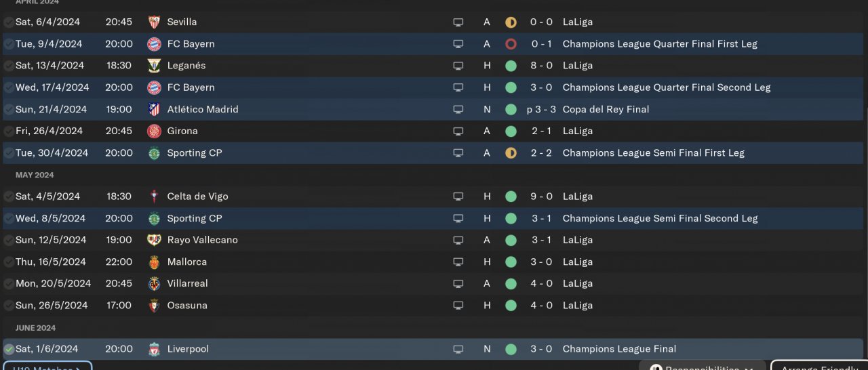Open Champions League Quarter Final Second Leg link
The height and width of the screenshot is (370, 868).
coord(667,87)
